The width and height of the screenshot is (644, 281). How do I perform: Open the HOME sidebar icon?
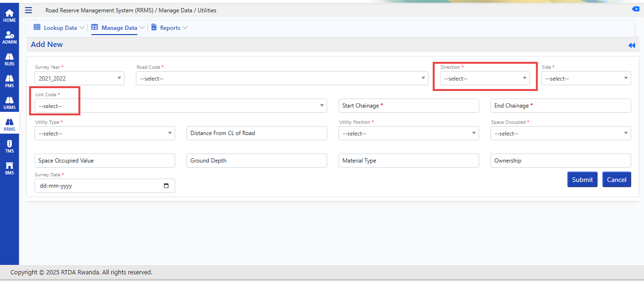tap(9, 13)
